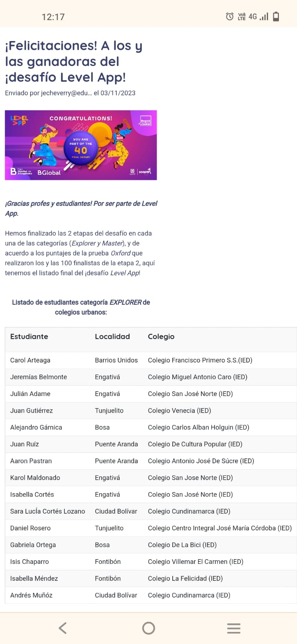The height and width of the screenshot is (644, 297).
Task: Open the Level App congratulations banner image
Action: [x=81, y=145]
